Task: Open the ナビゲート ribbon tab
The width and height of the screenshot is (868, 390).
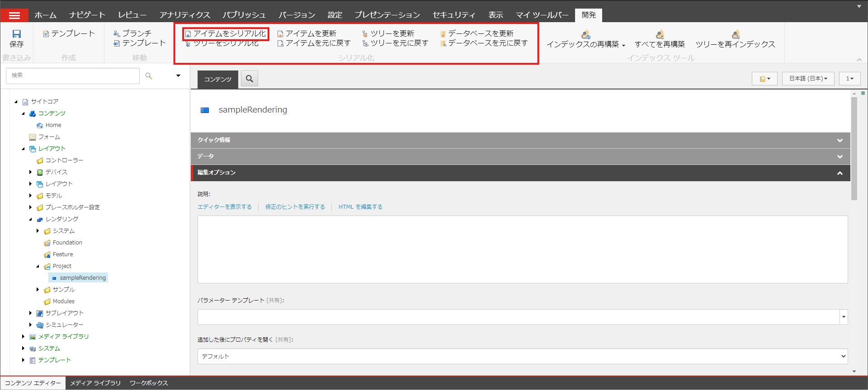Action: pyautogui.click(x=87, y=15)
